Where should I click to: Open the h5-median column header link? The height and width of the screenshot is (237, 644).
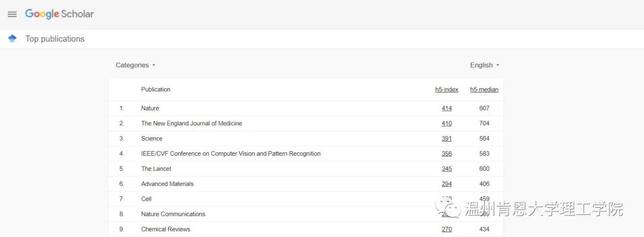tap(484, 90)
